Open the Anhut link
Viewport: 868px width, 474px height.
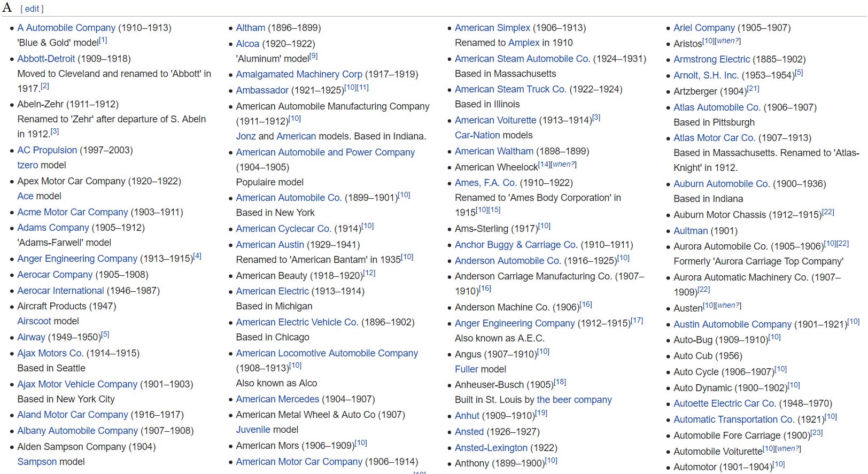tap(467, 416)
